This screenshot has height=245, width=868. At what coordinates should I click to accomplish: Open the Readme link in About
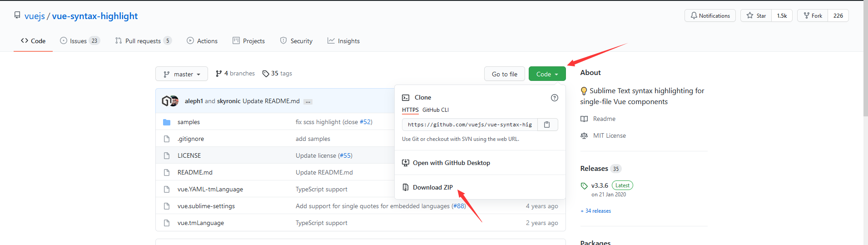click(x=598, y=119)
